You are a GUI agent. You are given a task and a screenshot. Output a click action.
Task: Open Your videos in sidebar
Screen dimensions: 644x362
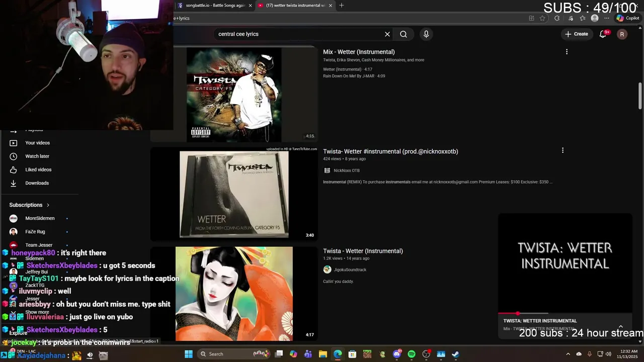click(37, 143)
